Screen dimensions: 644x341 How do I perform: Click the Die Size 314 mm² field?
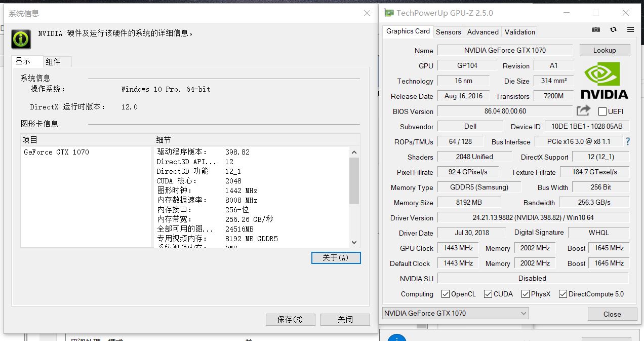coord(554,81)
